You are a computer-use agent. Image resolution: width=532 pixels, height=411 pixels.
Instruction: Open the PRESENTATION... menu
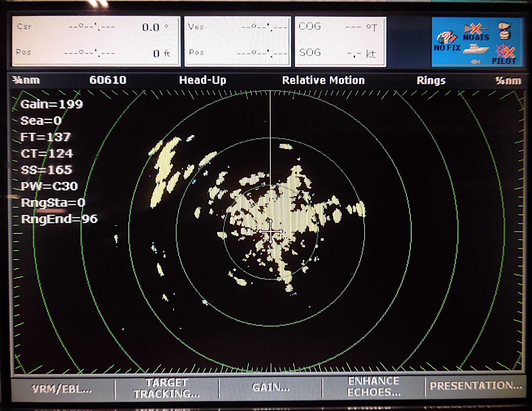(x=475, y=386)
